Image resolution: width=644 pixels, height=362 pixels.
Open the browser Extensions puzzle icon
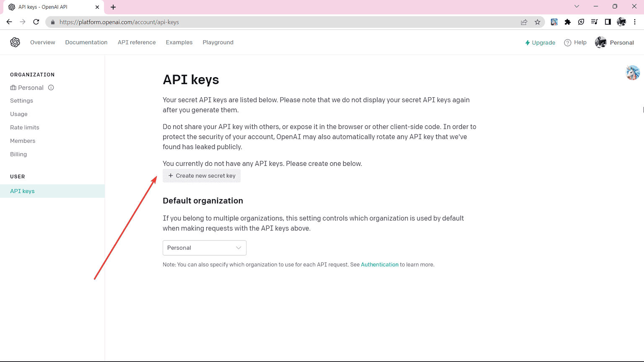568,22
